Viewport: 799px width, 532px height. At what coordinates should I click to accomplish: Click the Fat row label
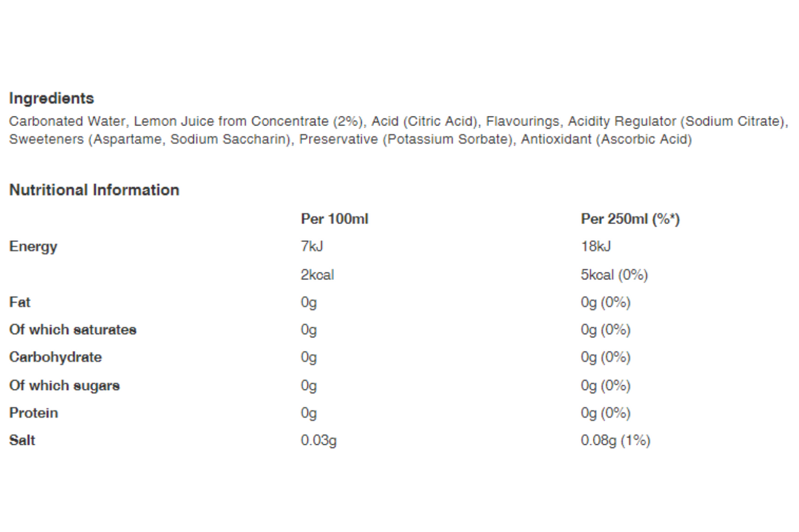click(20, 302)
